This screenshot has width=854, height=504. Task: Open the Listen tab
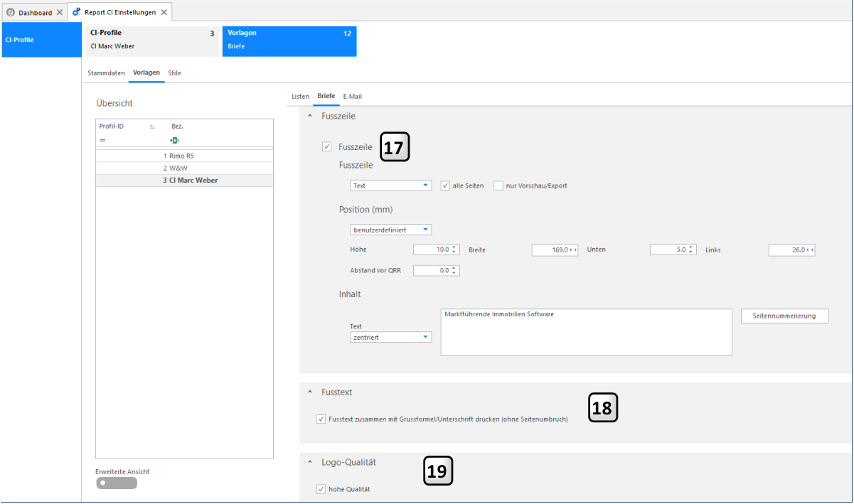(x=301, y=97)
